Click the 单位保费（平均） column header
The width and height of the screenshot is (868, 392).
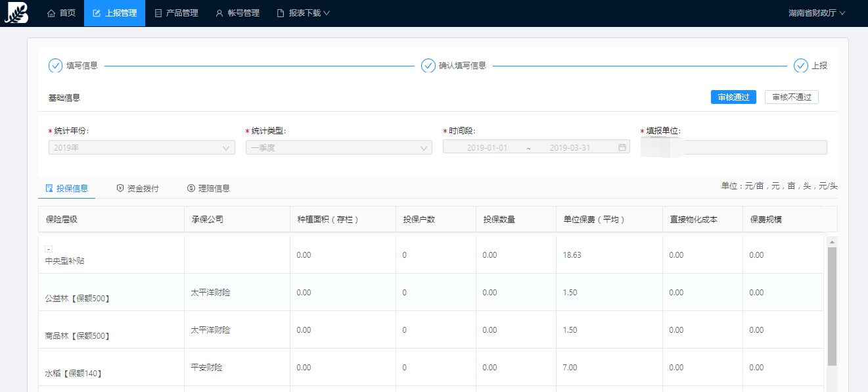609,220
